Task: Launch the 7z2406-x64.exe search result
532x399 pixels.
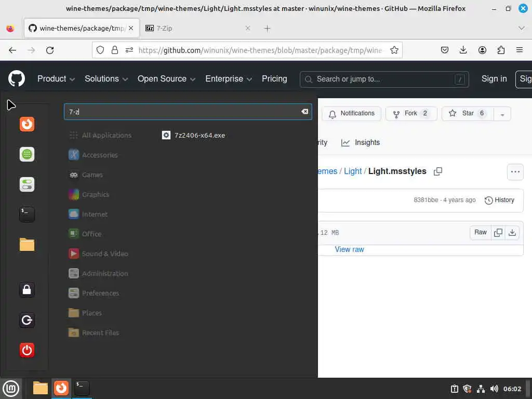Action: click(x=193, y=136)
